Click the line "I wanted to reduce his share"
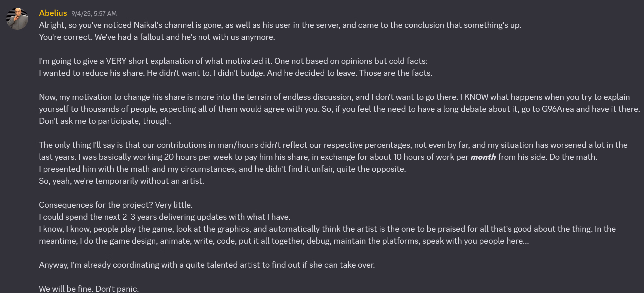The image size is (644, 293). point(235,73)
